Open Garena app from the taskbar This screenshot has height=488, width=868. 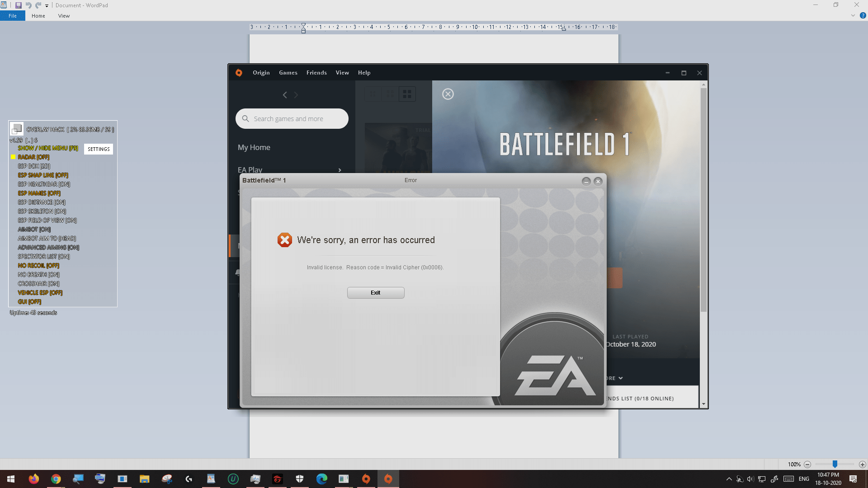[x=278, y=479]
